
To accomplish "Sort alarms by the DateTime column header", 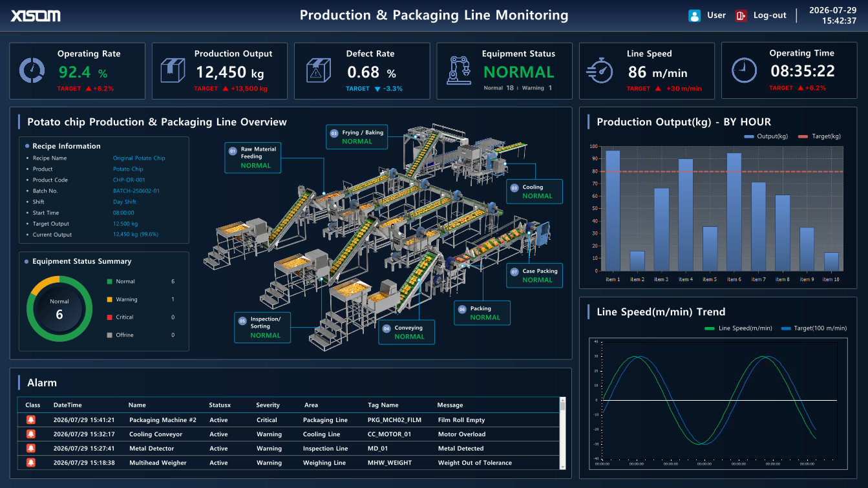I will (x=68, y=405).
